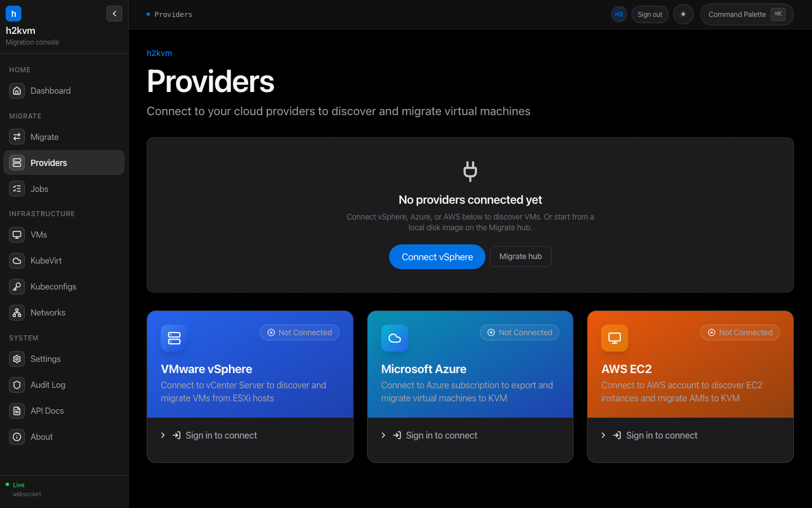This screenshot has width=812, height=508.
Task: Open the Kubeconfigs menu item
Action: point(64,287)
